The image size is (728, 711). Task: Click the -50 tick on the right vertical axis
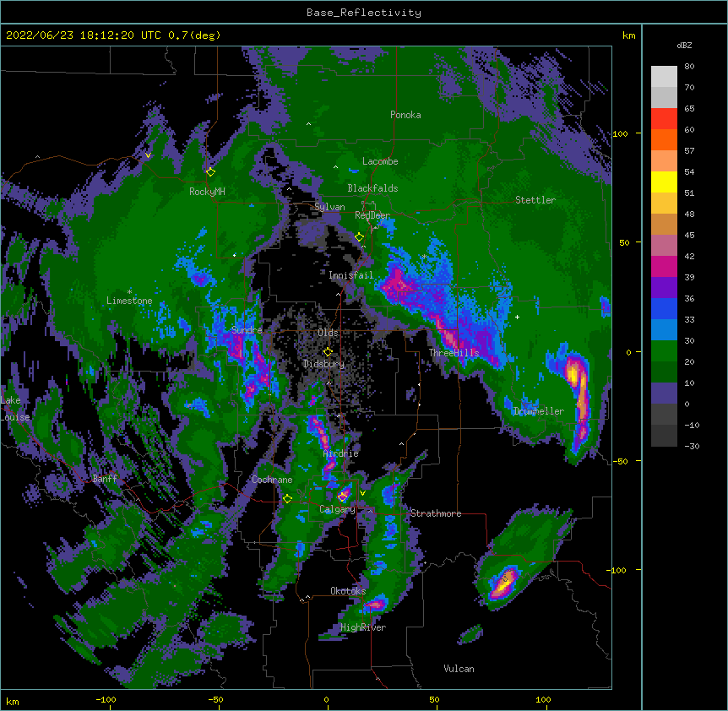click(620, 461)
